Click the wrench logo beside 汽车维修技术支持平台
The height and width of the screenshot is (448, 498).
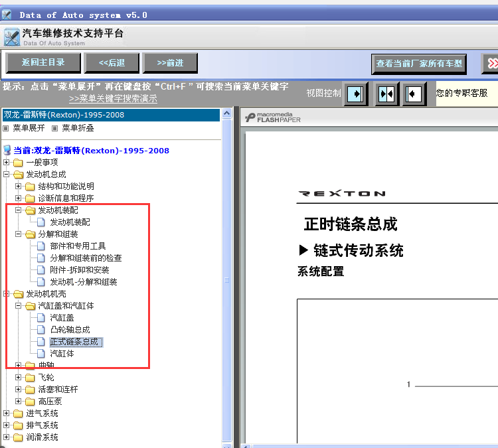[12, 37]
